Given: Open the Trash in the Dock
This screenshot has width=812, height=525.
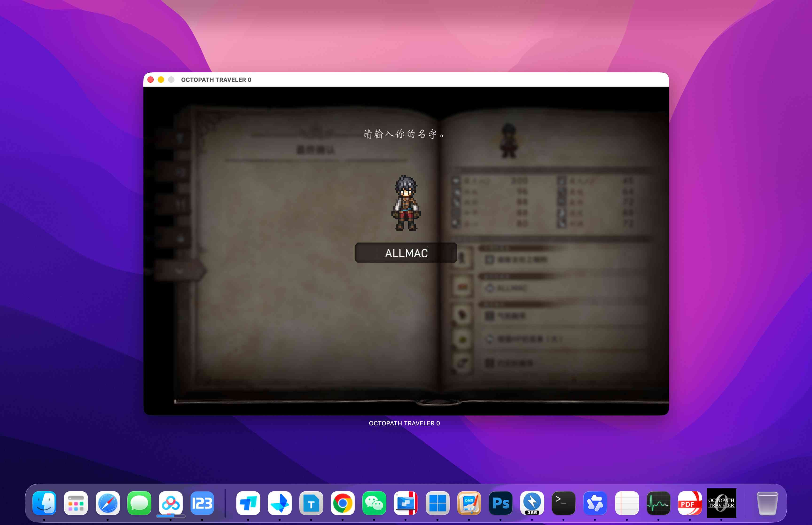Looking at the screenshot, I should (x=767, y=503).
